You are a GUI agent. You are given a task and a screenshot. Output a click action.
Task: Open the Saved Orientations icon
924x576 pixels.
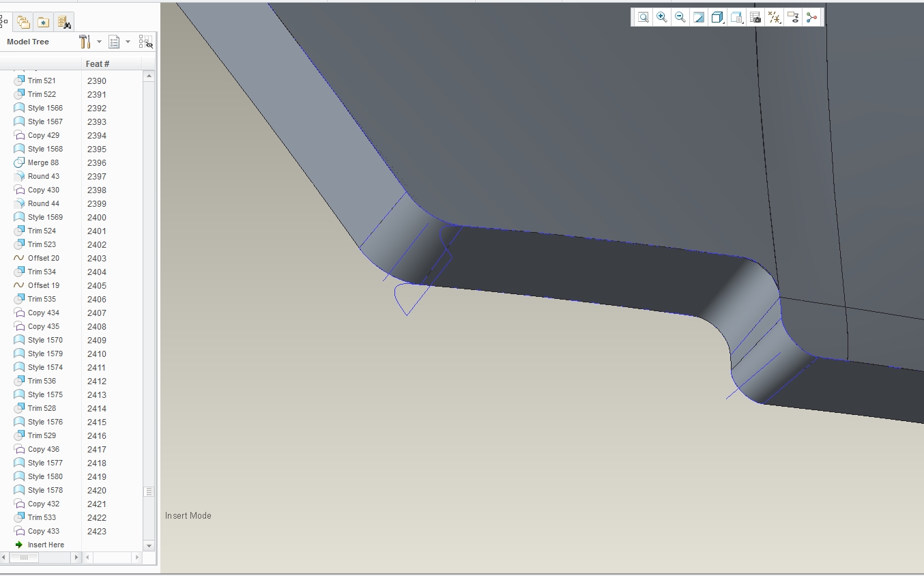tap(736, 18)
